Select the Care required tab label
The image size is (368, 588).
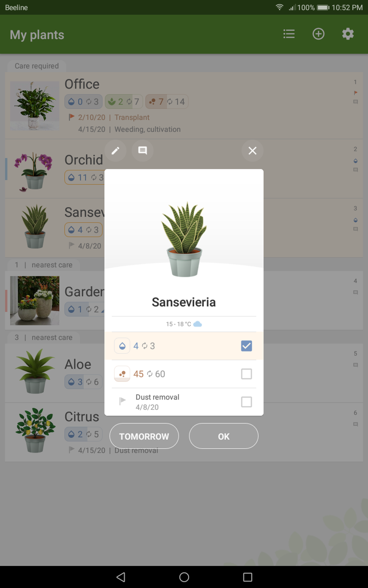[36, 66]
